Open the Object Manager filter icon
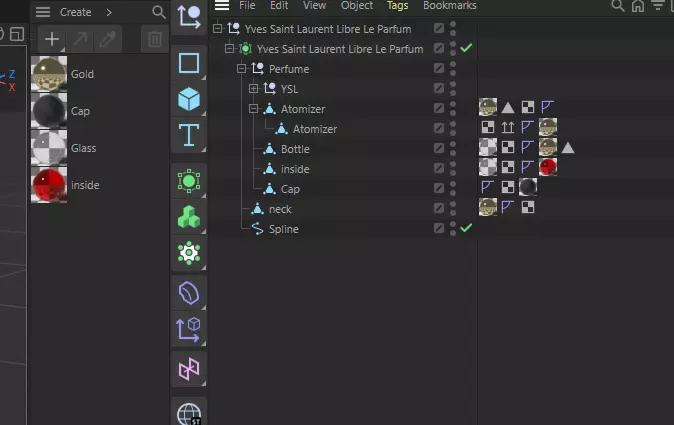 (658, 6)
